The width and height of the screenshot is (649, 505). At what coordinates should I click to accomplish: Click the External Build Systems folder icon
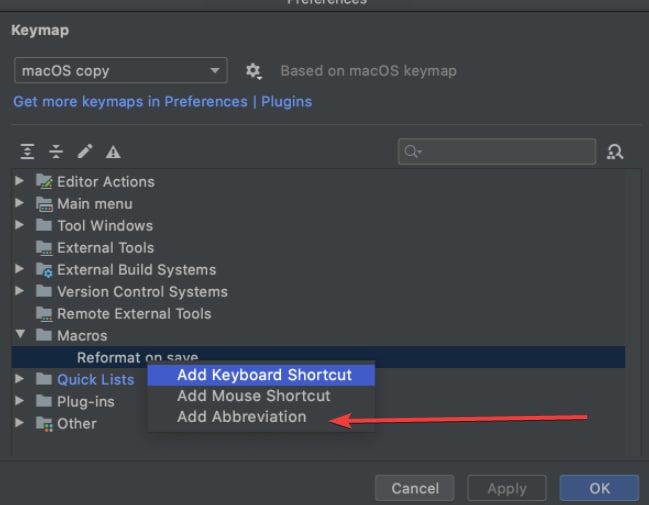44,270
